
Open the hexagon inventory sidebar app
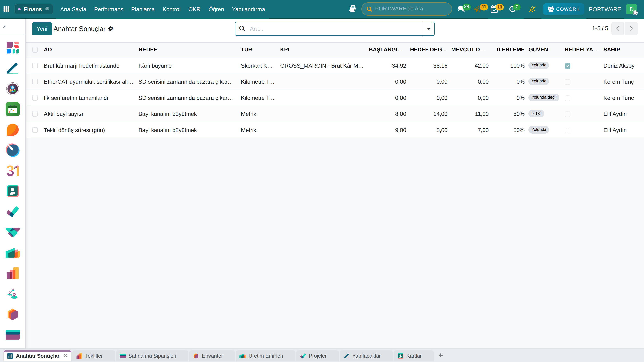[12, 314]
